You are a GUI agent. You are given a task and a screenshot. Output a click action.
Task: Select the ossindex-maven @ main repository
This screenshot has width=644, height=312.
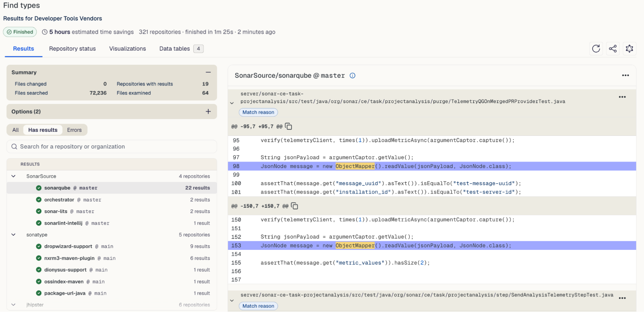pyautogui.click(x=112, y=281)
